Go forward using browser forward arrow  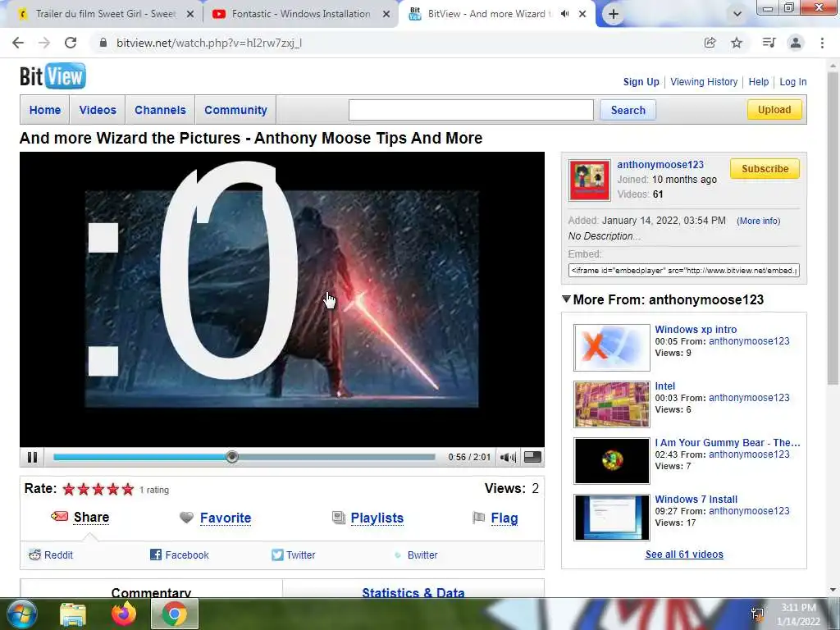(44, 43)
